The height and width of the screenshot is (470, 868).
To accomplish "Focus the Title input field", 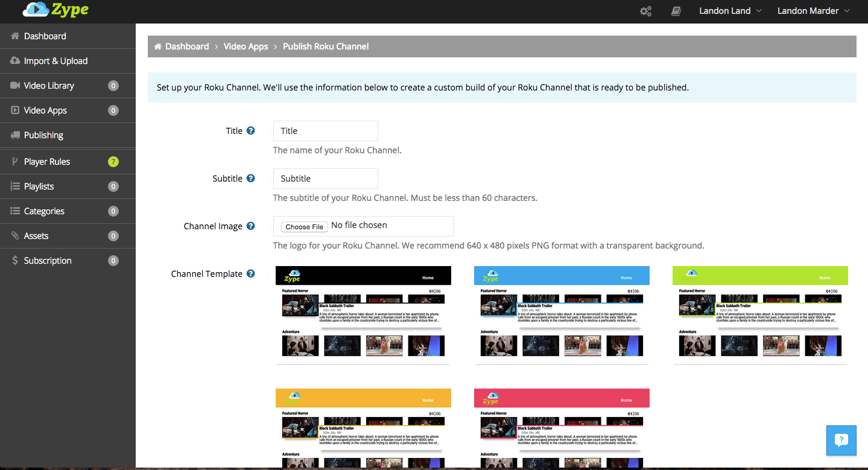I will pos(326,131).
